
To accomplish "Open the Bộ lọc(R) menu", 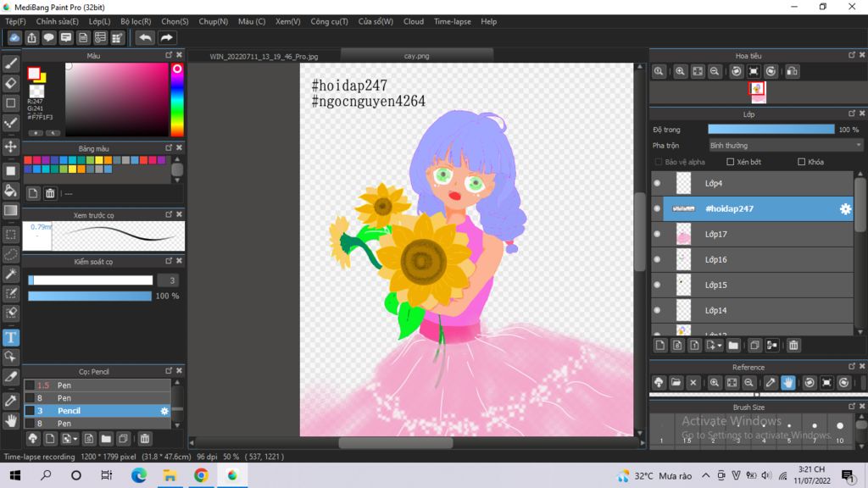I will pyautogui.click(x=136, y=21).
